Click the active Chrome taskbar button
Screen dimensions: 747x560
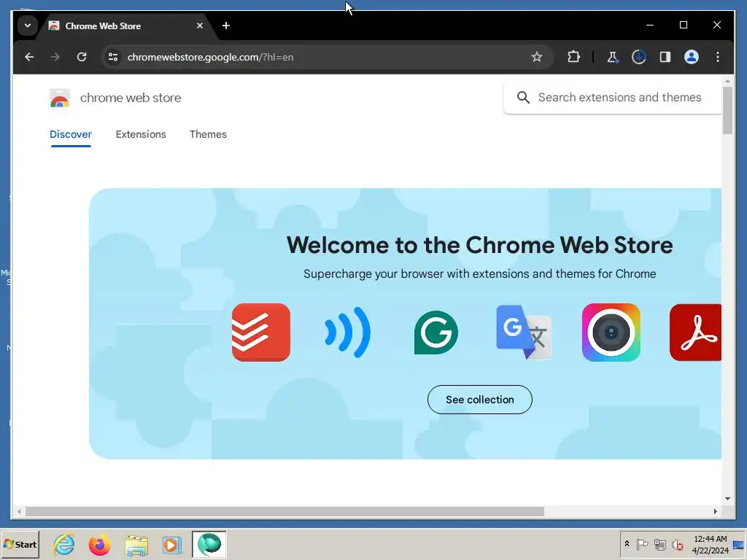209,544
